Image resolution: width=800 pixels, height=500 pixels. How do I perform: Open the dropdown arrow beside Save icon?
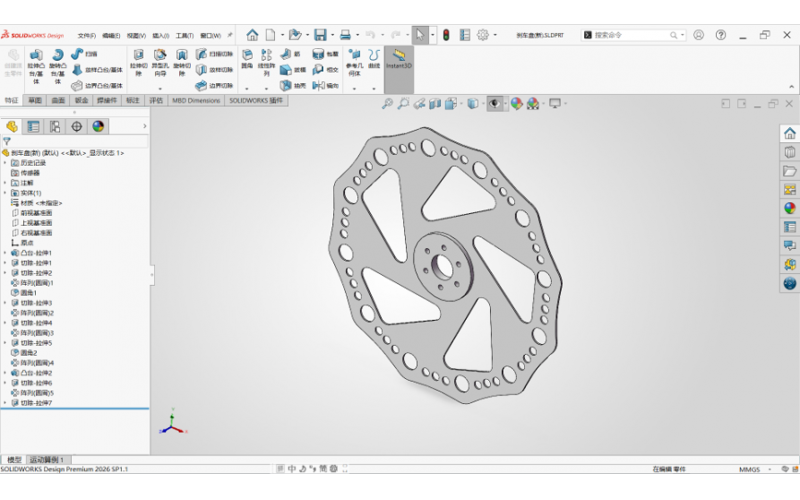tap(332, 35)
